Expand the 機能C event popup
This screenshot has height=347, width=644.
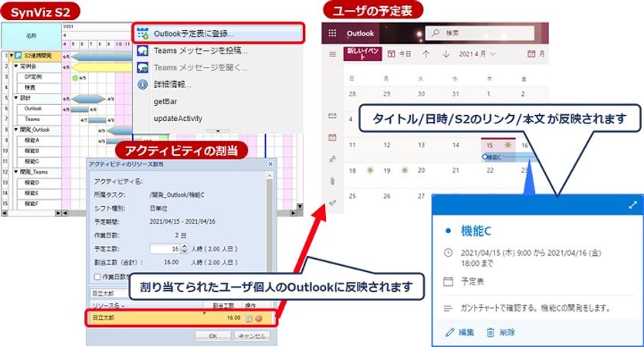633,205
